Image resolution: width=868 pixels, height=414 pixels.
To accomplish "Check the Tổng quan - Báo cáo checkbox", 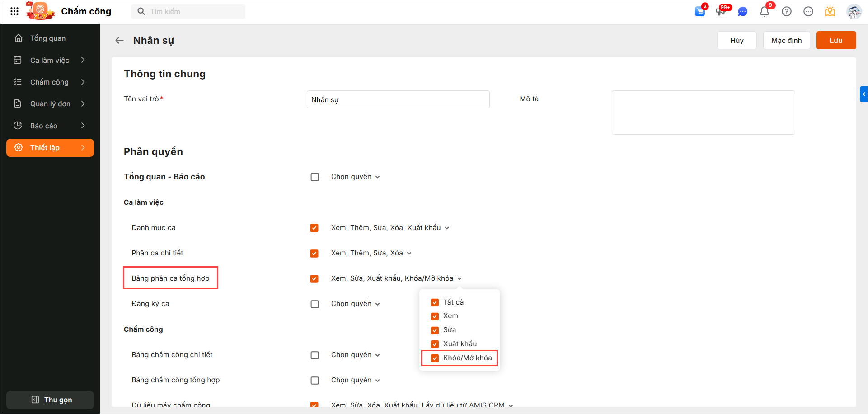I will pyautogui.click(x=315, y=177).
